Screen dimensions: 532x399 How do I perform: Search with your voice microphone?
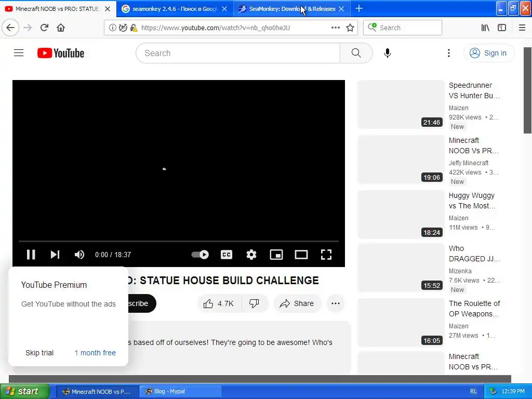[388, 53]
